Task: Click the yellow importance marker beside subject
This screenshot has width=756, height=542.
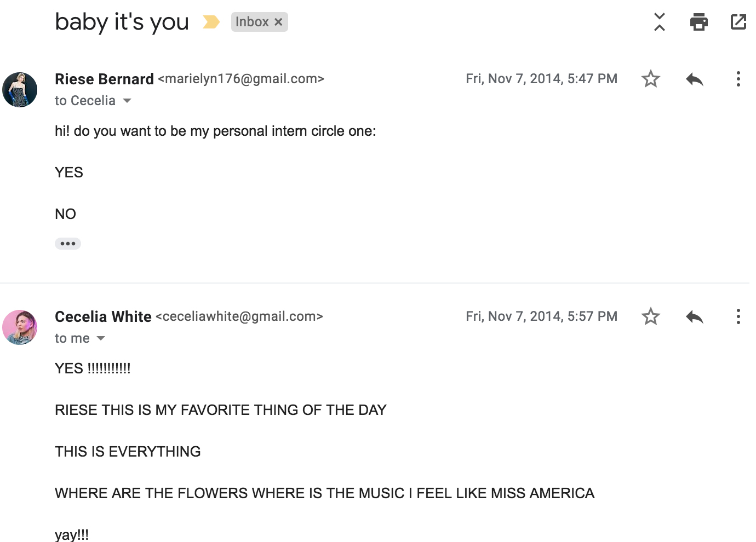Action: point(211,22)
